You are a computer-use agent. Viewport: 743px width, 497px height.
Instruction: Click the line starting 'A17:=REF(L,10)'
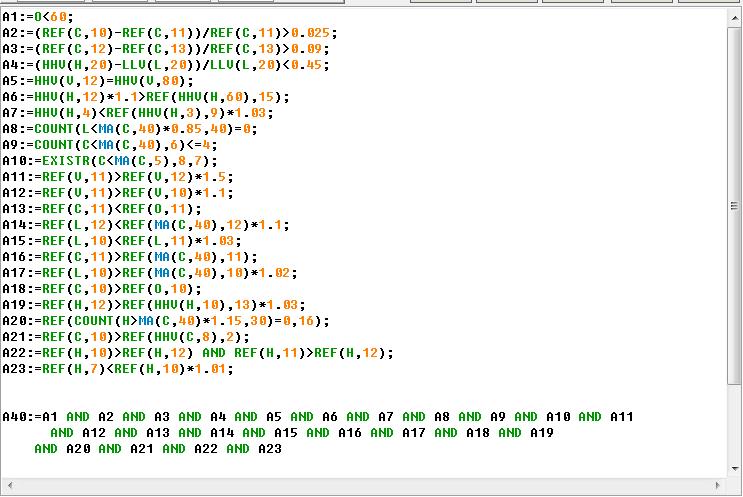click(150, 273)
